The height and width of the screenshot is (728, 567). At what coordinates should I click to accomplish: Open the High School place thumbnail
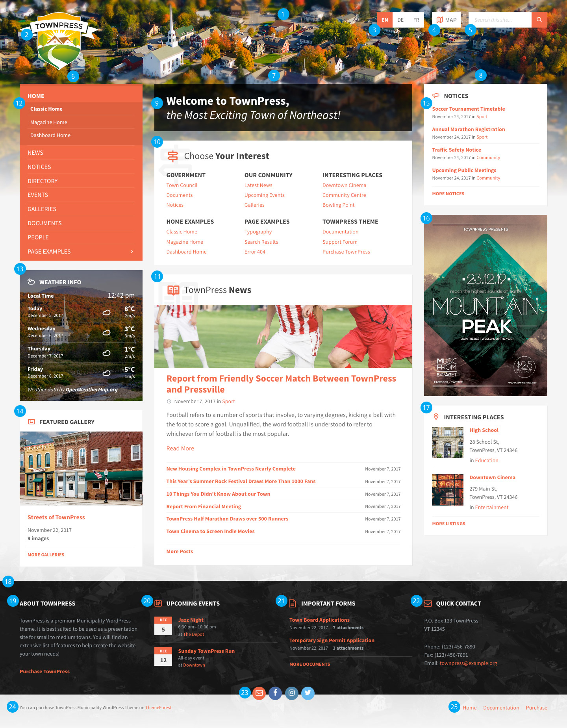448,443
